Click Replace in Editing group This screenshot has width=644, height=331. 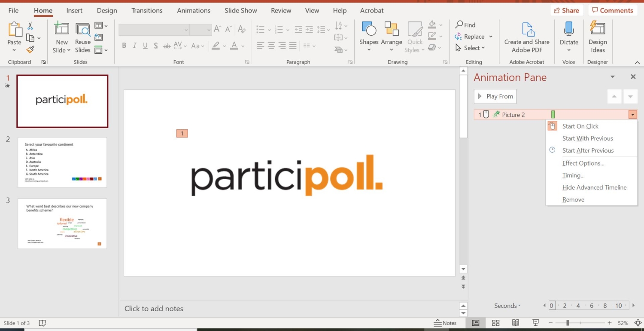(x=470, y=37)
